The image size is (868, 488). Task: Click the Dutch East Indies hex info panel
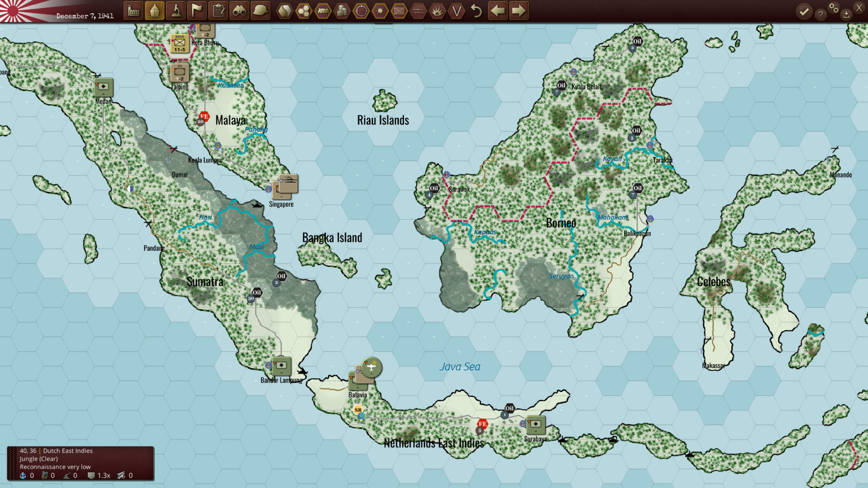click(80, 463)
